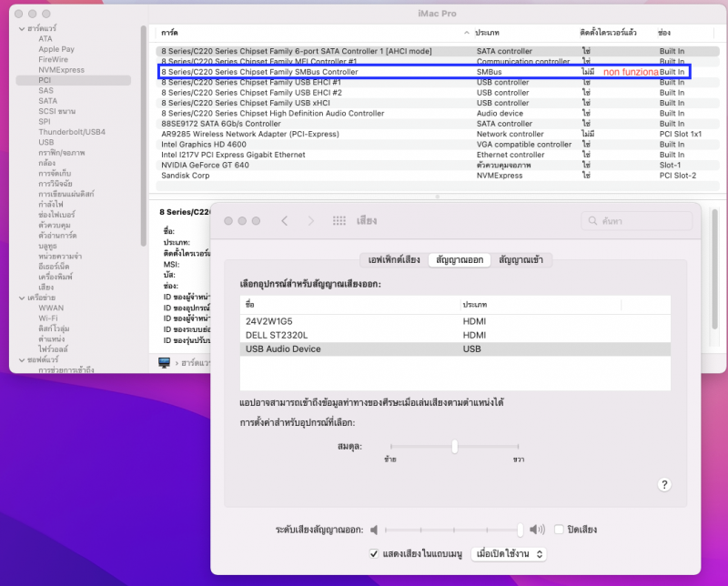Click the loud volume speaker icon

coord(538,529)
